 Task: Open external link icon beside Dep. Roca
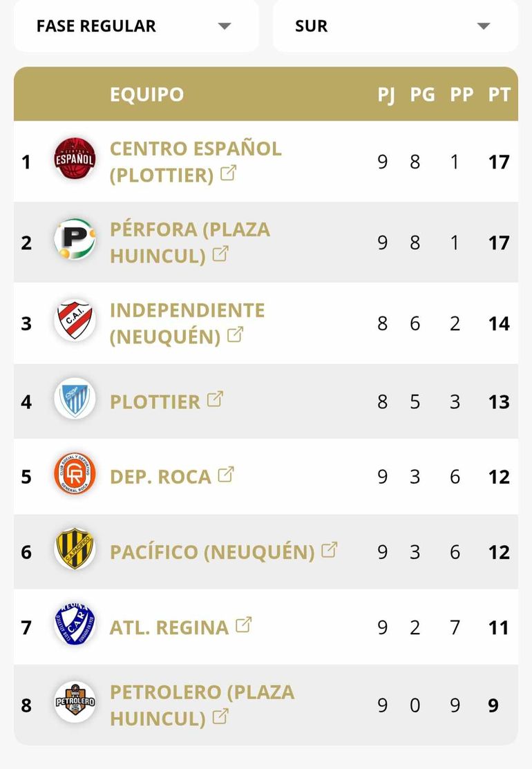(226, 474)
